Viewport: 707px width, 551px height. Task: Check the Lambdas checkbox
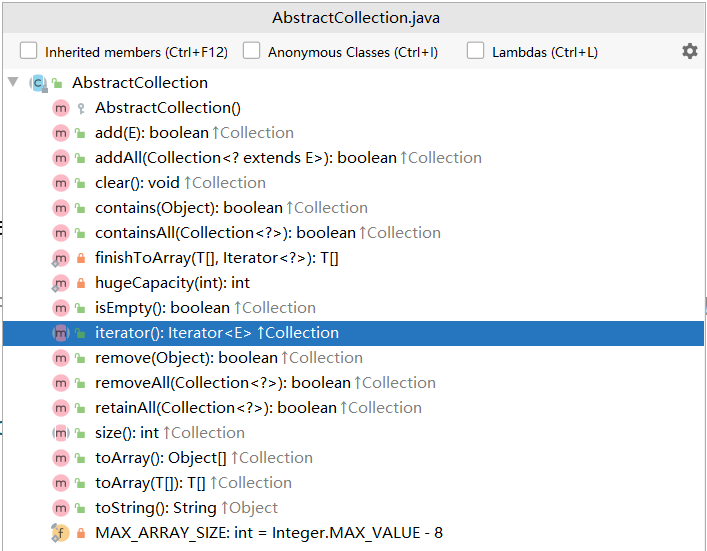(x=475, y=51)
